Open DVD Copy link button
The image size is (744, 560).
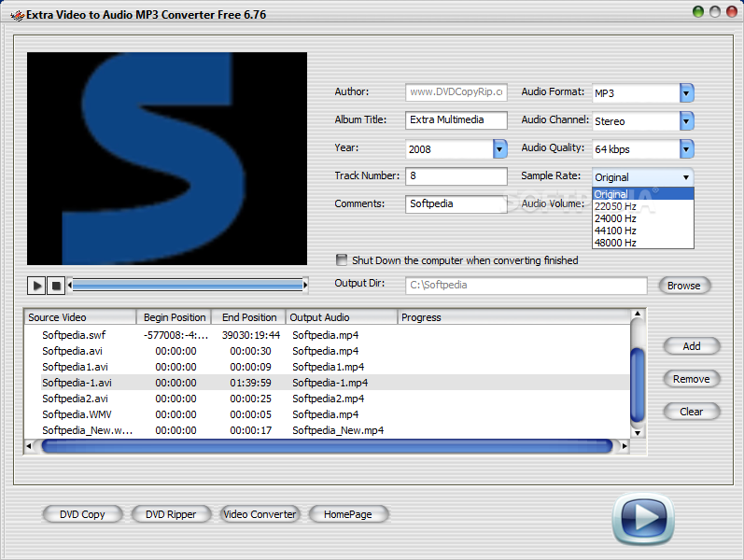pyautogui.click(x=82, y=514)
